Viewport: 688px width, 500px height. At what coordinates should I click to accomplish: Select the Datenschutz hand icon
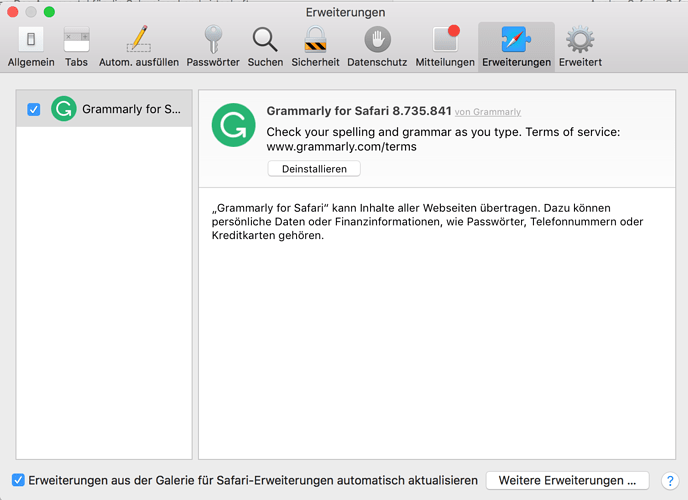click(377, 39)
